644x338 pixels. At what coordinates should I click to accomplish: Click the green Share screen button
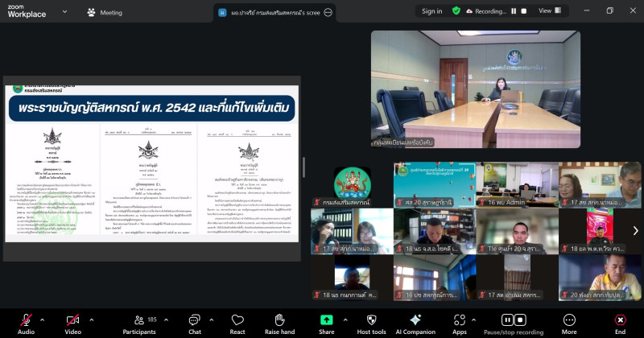[x=326, y=320]
